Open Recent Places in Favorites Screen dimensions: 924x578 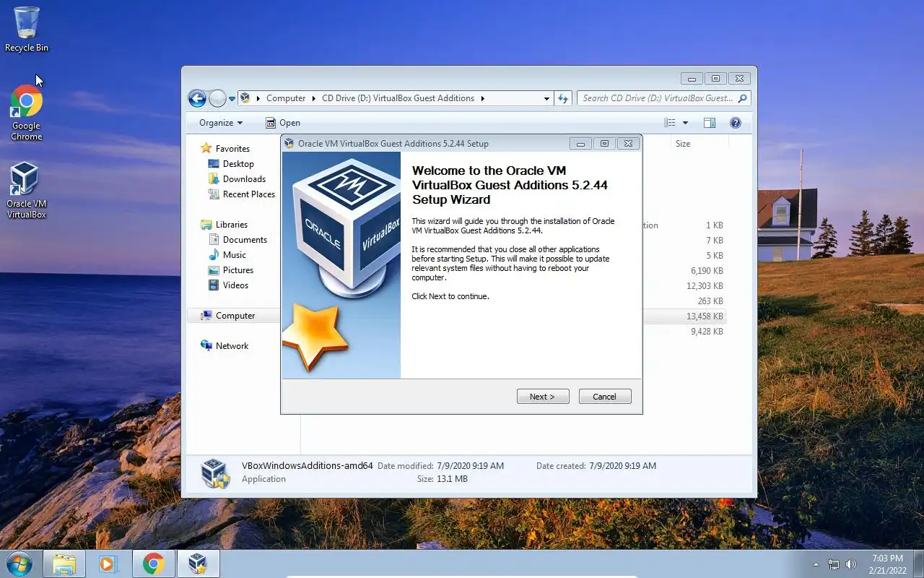(242, 194)
